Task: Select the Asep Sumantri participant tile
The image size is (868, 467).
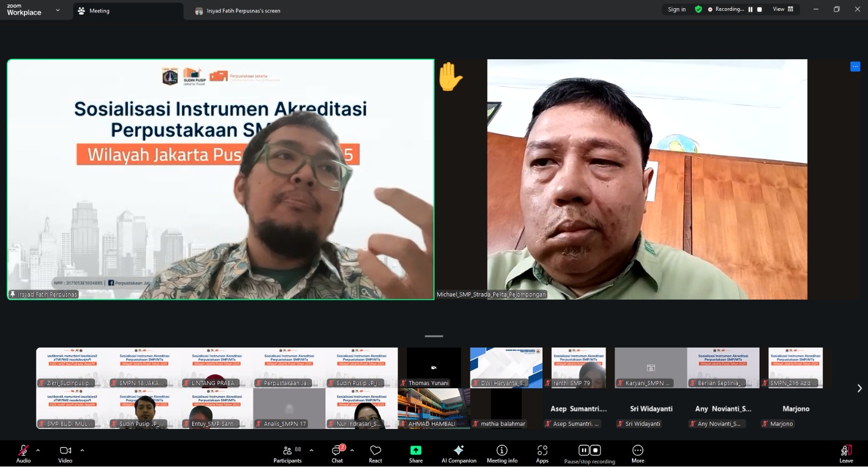Action: pos(578,408)
